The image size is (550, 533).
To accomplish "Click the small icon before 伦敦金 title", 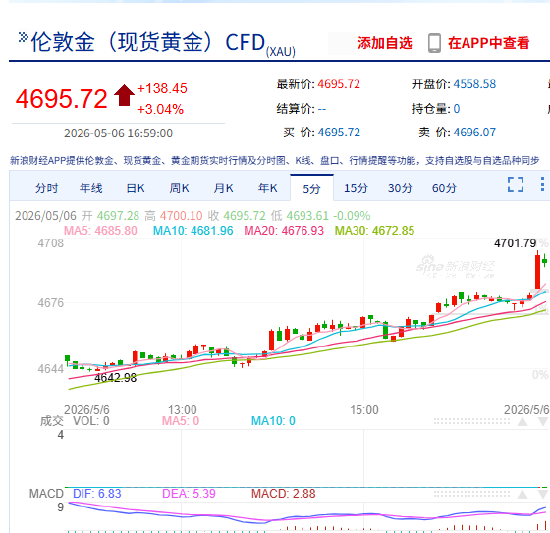I will click(23, 37).
